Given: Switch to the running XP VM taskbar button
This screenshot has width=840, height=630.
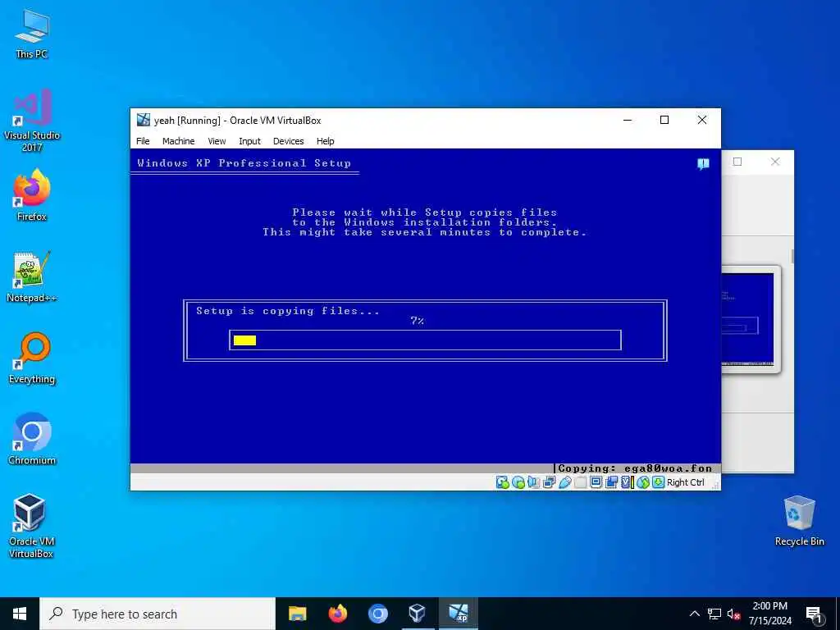Looking at the screenshot, I should [x=458, y=614].
